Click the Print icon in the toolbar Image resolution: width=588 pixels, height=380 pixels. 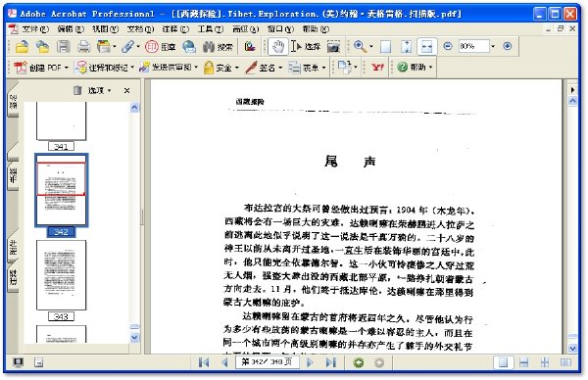[x=84, y=46]
